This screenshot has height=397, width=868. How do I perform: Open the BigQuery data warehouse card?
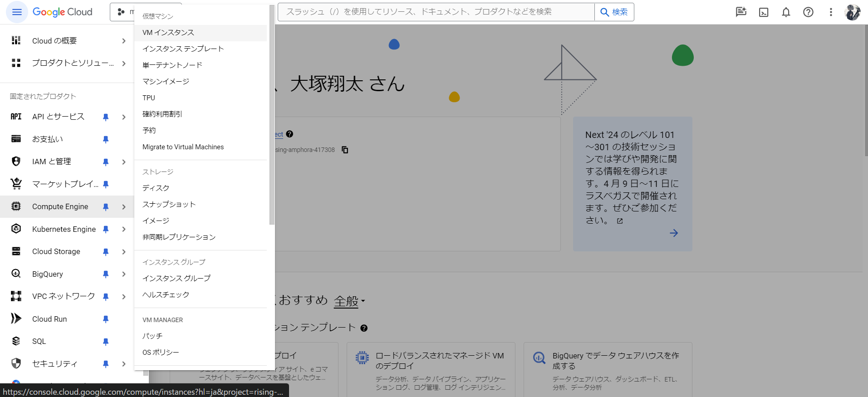[608, 370]
